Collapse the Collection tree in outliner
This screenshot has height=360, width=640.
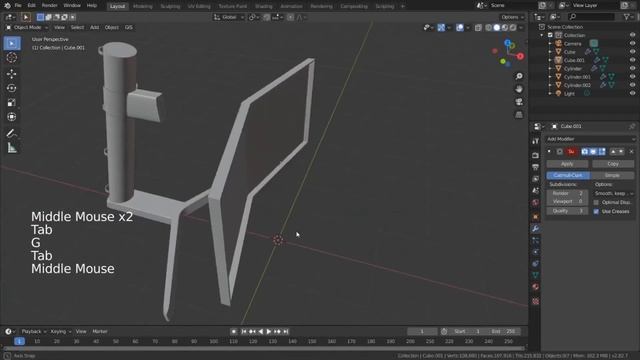click(542, 35)
